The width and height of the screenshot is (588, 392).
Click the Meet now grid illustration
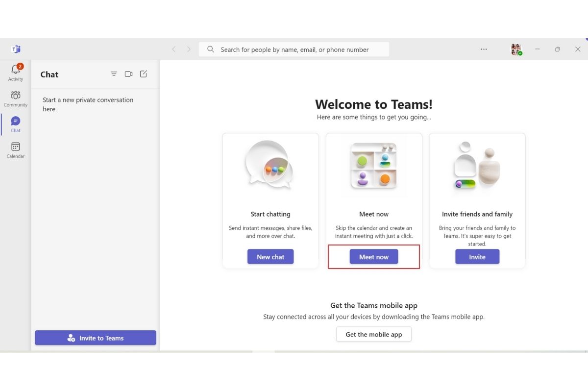coord(374,166)
